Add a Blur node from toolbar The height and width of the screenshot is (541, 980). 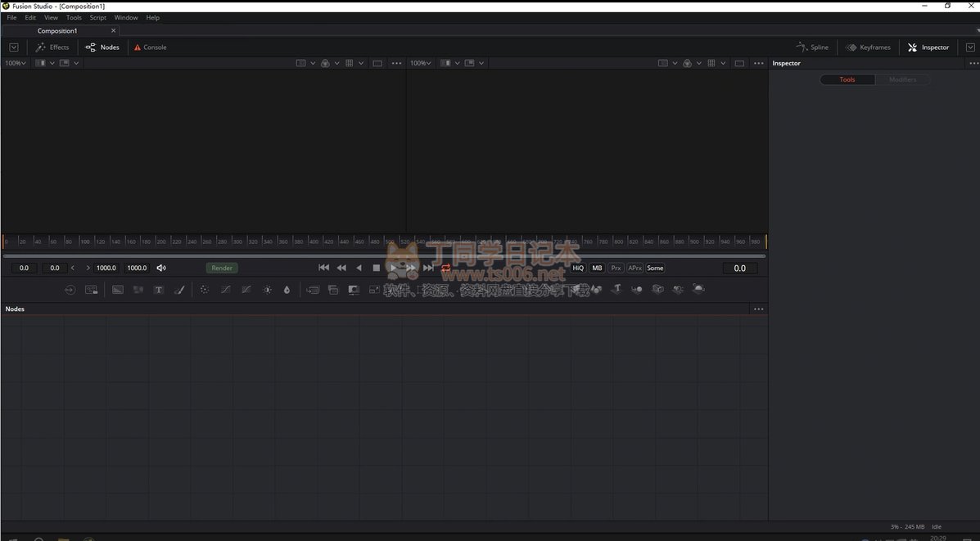287,290
